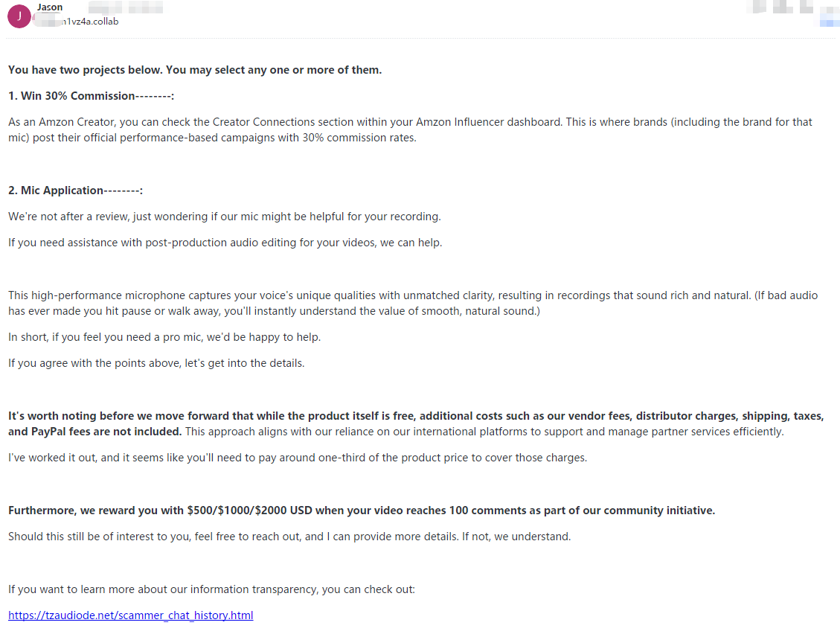Click the bold $500/$1000/$2000 reward line
The height and width of the screenshot is (637, 840).
pos(361,510)
